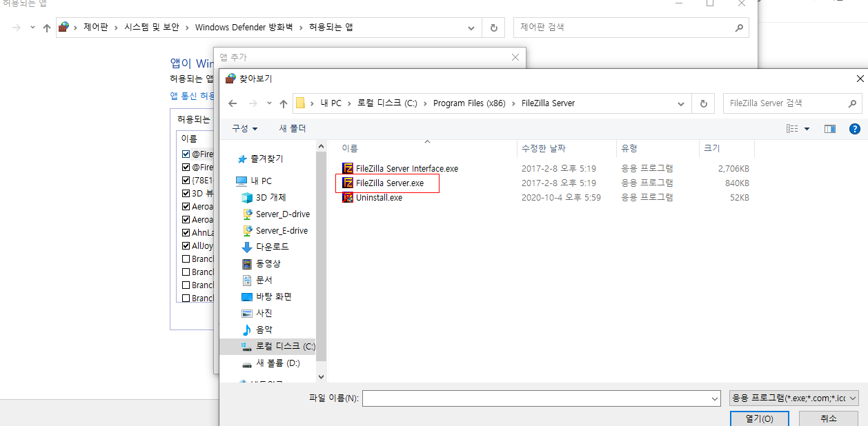This screenshot has height=426, width=868.
Task: Select the FileZilla Server.exe file icon
Action: (x=348, y=183)
